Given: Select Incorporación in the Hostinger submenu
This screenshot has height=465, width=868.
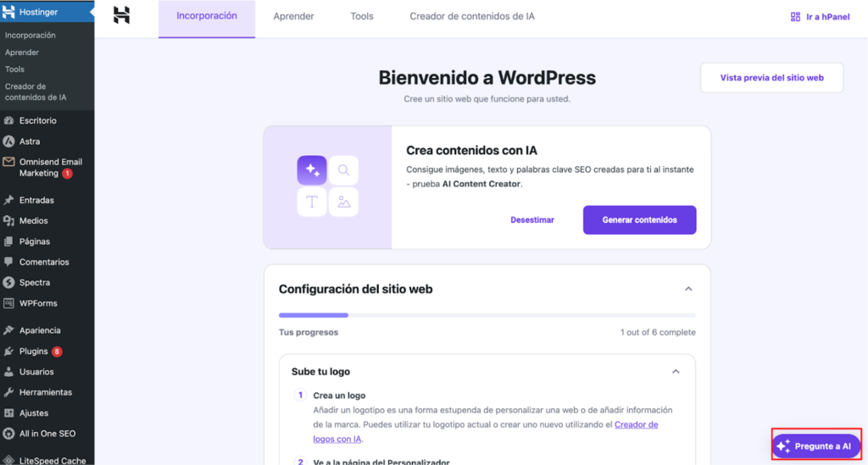Looking at the screenshot, I should [x=31, y=35].
